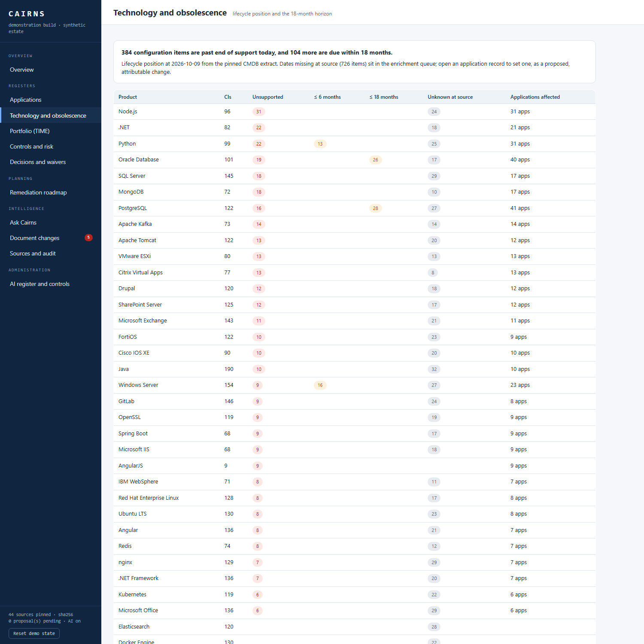The height and width of the screenshot is (644, 644).
Task: Click the VMware ESXi product name
Action: 134,256
